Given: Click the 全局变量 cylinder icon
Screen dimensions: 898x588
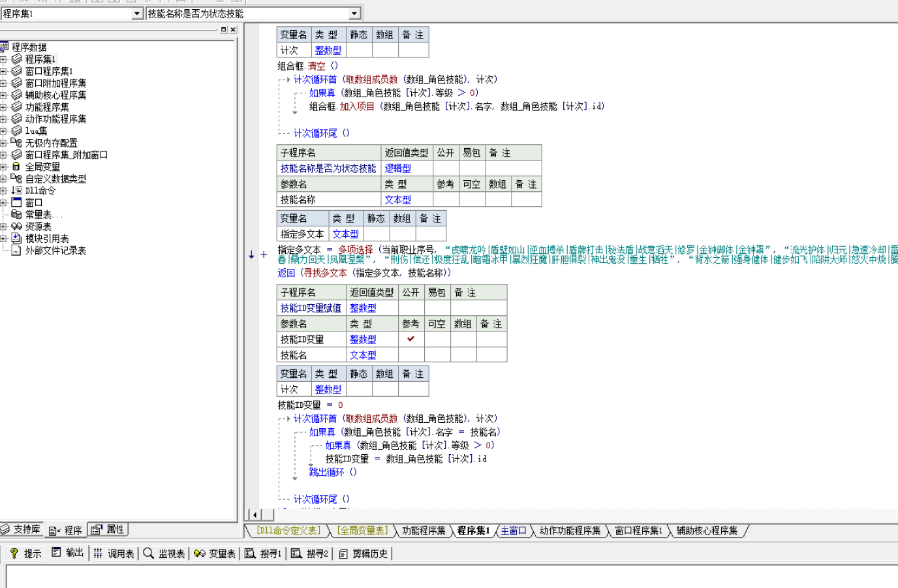Looking at the screenshot, I should click(16, 167).
